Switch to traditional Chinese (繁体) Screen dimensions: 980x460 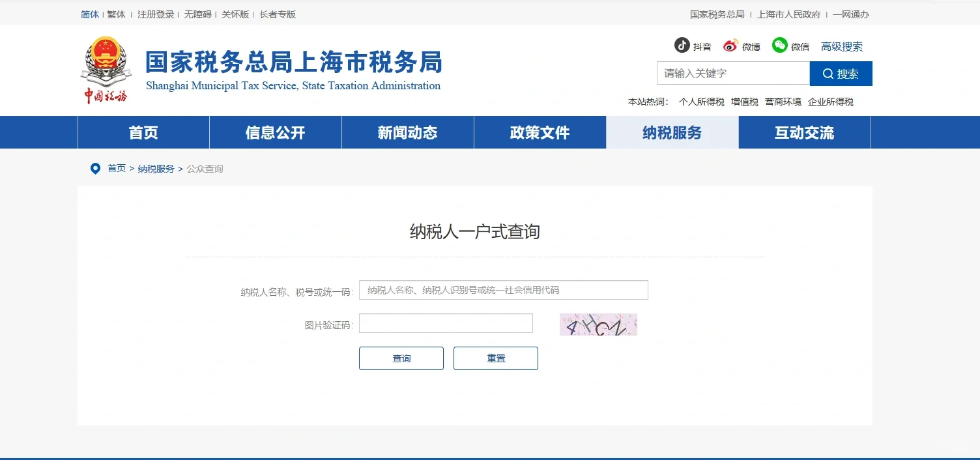115,14
